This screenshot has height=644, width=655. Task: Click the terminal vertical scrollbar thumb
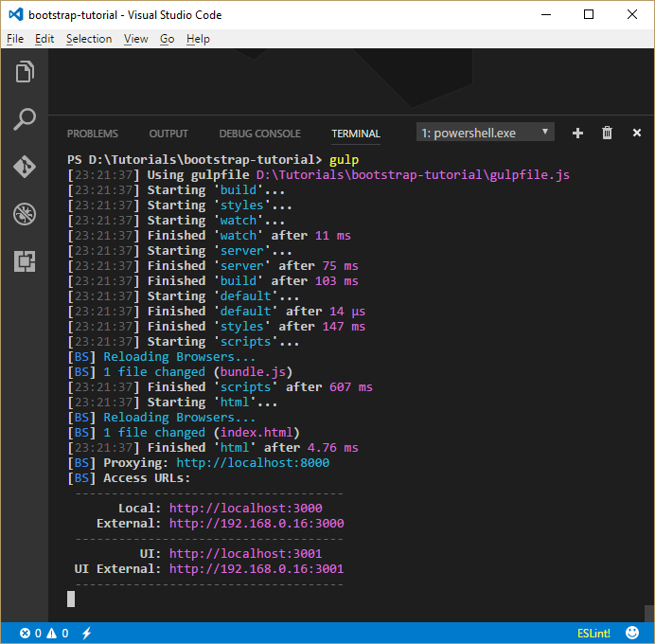click(x=648, y=613)
